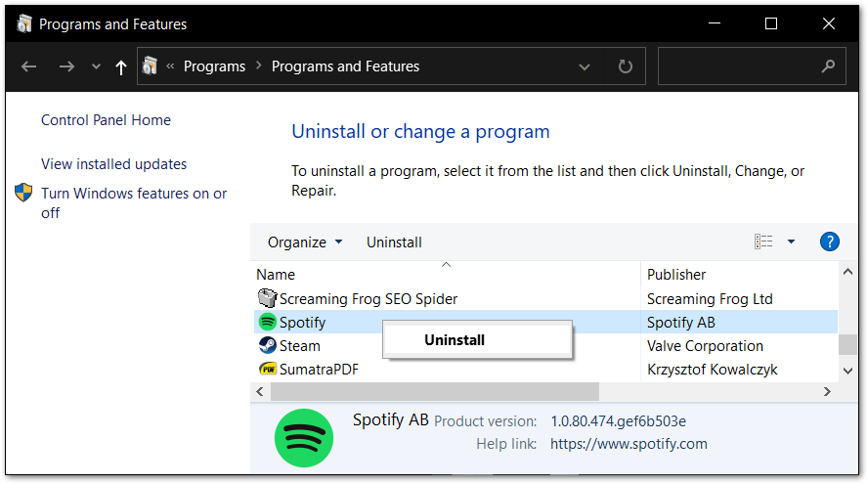Open the view options dropdown arrow

[x=791, y=242]
